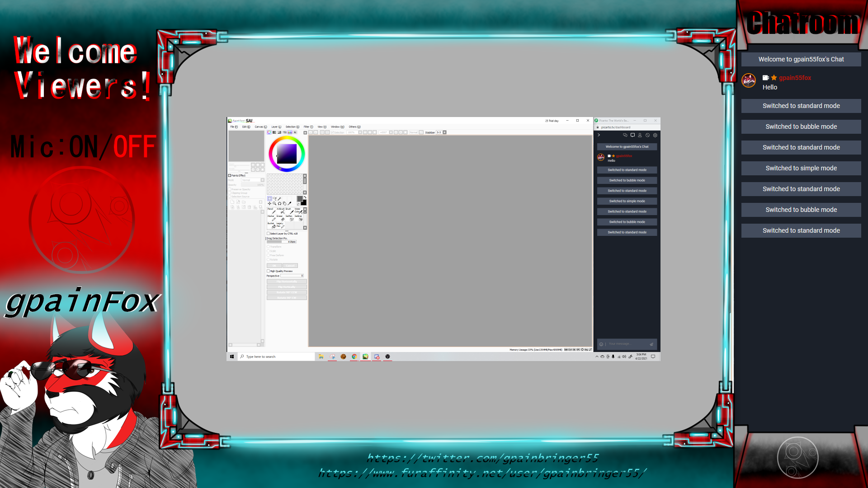This screenshot has width=868, height=488.
Task: Expand the Paints Effect section
Action: pyautogui.click(x=230, y=175)
